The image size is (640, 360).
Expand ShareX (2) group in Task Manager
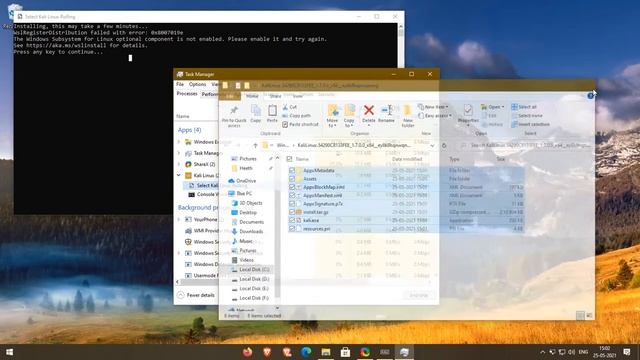[x=179, y=164]
